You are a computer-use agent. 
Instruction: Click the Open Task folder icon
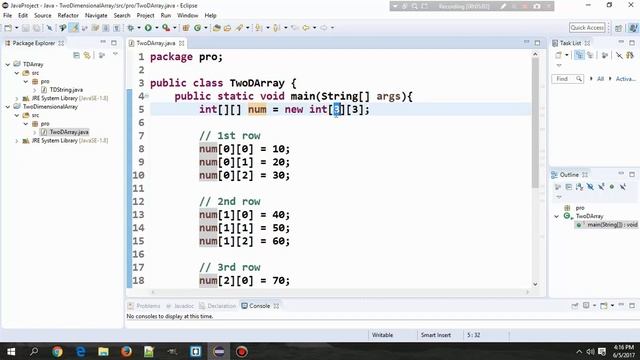227,28
